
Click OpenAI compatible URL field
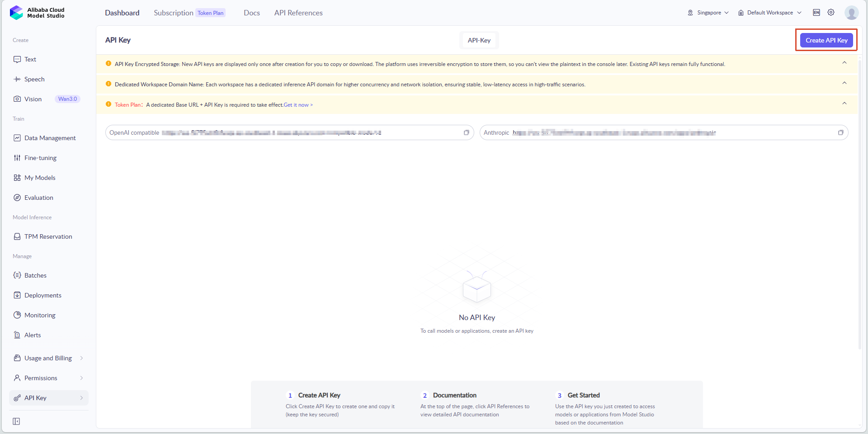290,132
